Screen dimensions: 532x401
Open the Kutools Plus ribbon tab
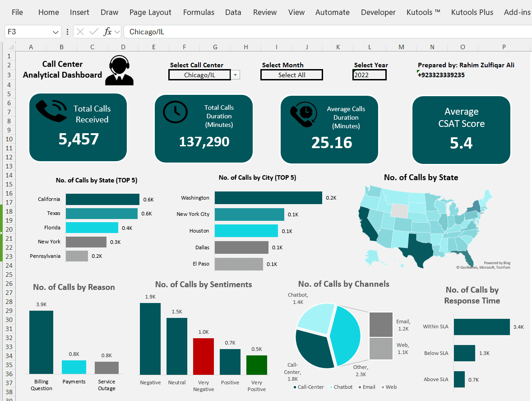click(x=472, y=12)
